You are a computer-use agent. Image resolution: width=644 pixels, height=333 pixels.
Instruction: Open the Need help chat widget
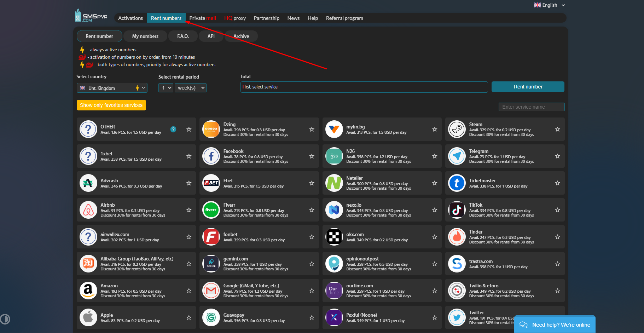pos(555,325)
